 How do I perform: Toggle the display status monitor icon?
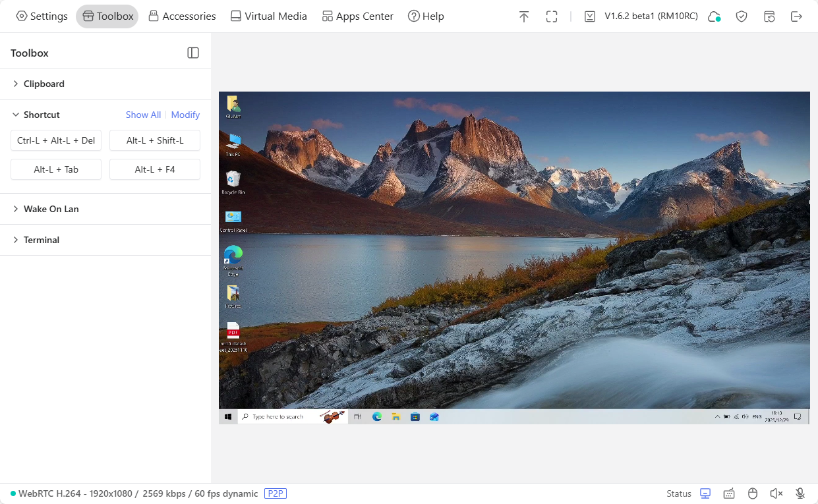(705, 493)
